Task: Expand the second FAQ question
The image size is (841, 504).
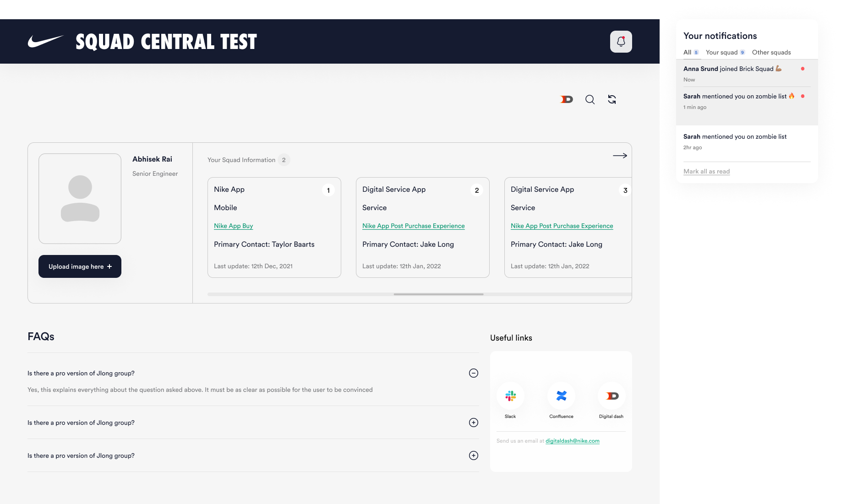Action: tap(474, 423)
